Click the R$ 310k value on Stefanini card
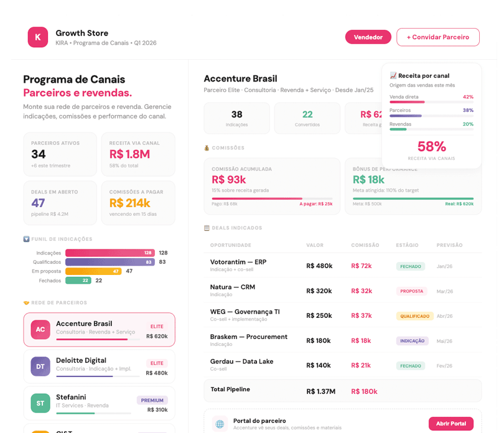The height and width of the screenshot is (433, 504). [x=157, y=410]
